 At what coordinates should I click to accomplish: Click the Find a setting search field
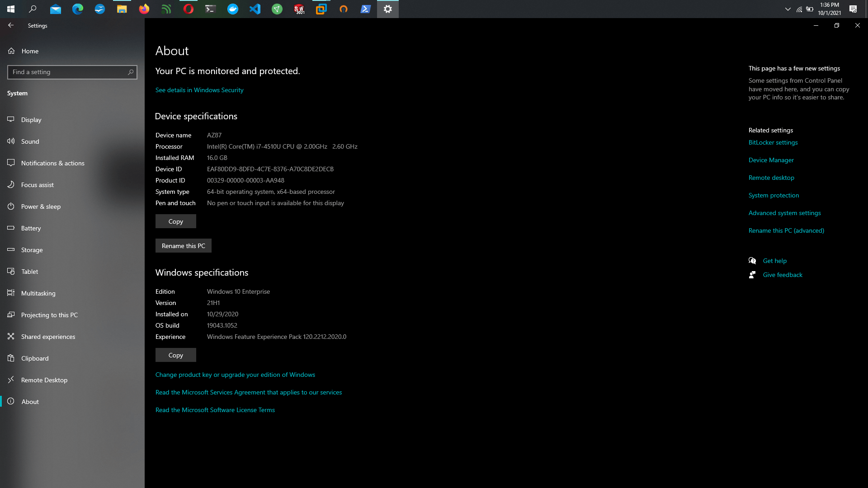(68, 72)
